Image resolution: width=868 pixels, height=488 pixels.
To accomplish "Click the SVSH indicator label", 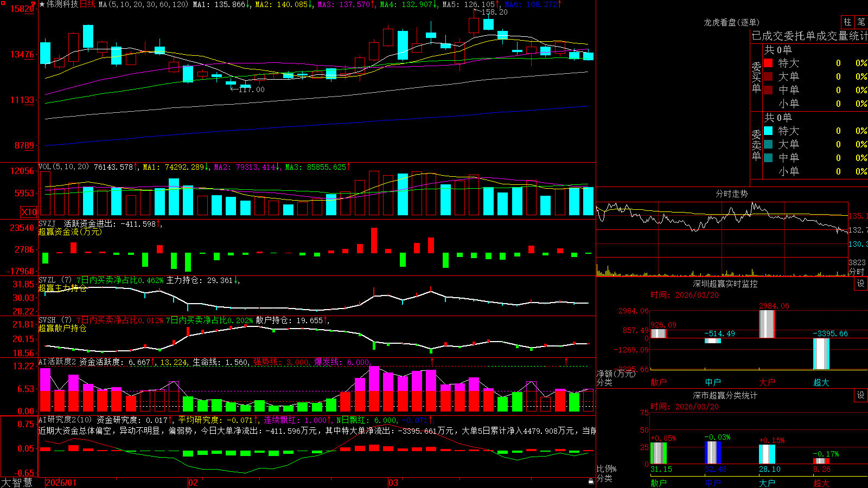I will pos(47,320).
